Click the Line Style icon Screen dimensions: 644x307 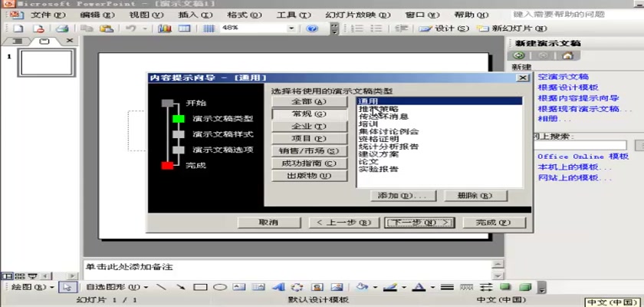(x=447, y=287)
